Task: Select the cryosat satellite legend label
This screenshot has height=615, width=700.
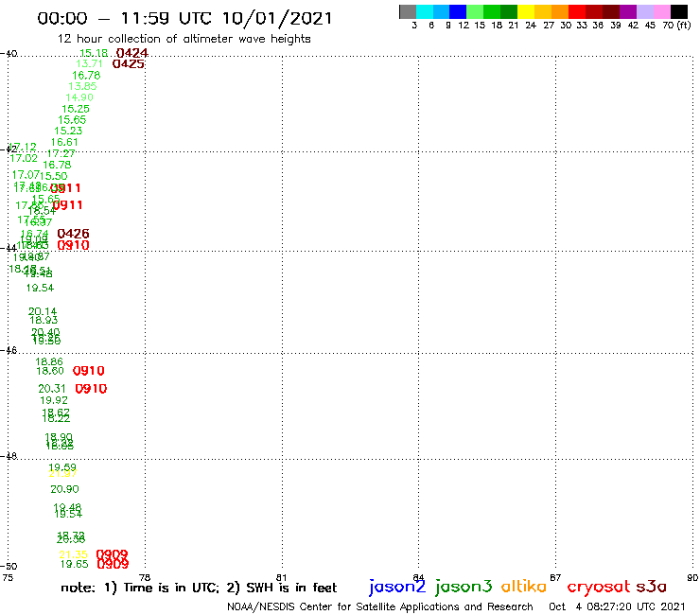Action: (x=599, y=588)
